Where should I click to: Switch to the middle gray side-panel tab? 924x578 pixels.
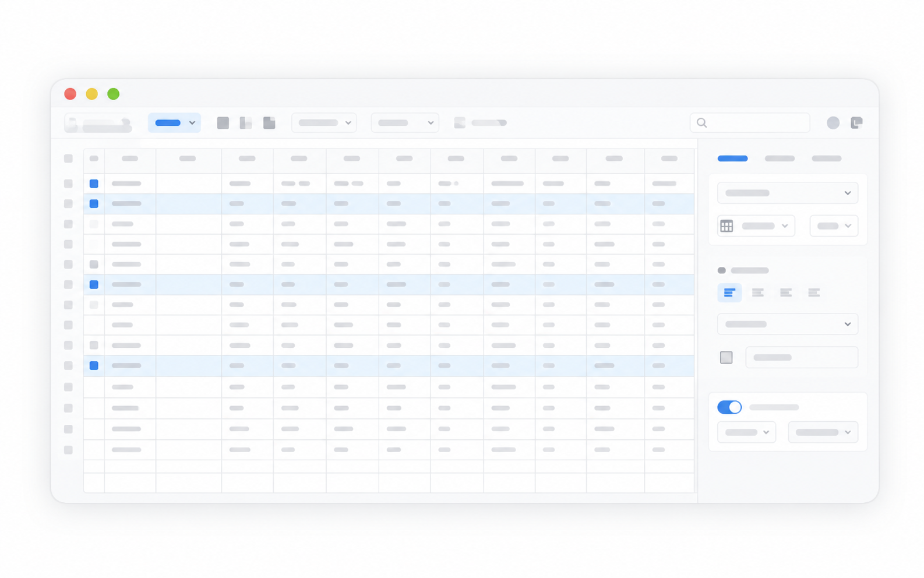click(780, 158)
